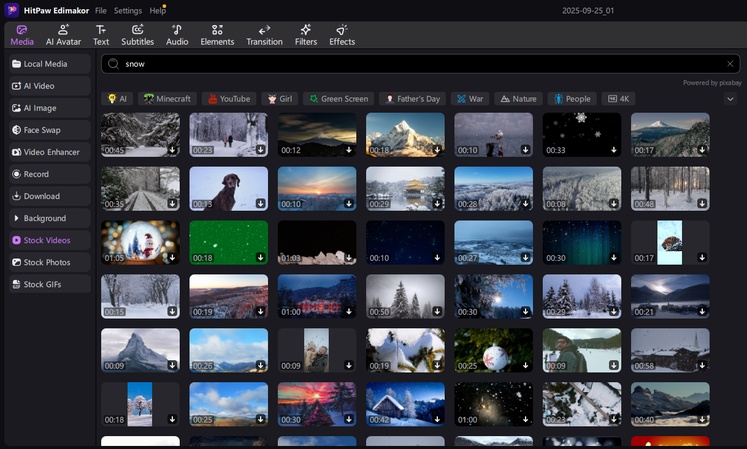Image resolution: width=747 pixels, height=449 pixels.
Task: Download the 01:00 red-lit building clip
Action: pyautogui.click(x=349, y=311)
